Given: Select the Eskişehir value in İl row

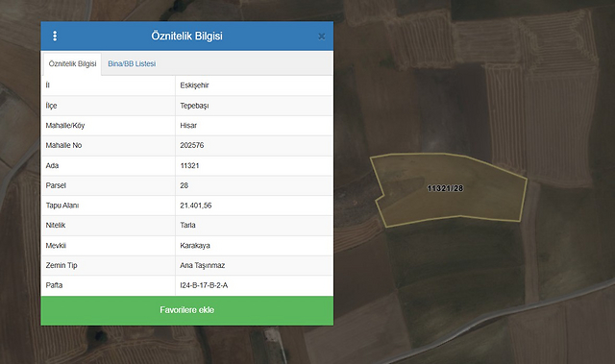Looking at the screenshot, I should 194,85.
